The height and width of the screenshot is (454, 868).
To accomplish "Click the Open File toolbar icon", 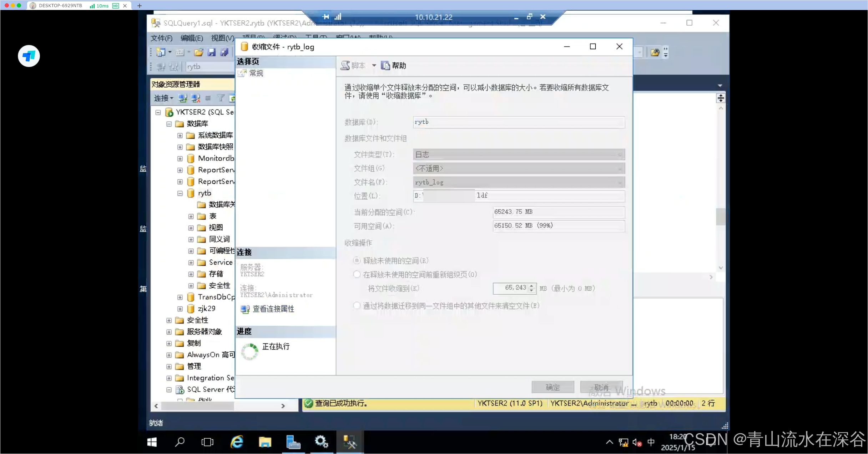I will tap(199, 52).
